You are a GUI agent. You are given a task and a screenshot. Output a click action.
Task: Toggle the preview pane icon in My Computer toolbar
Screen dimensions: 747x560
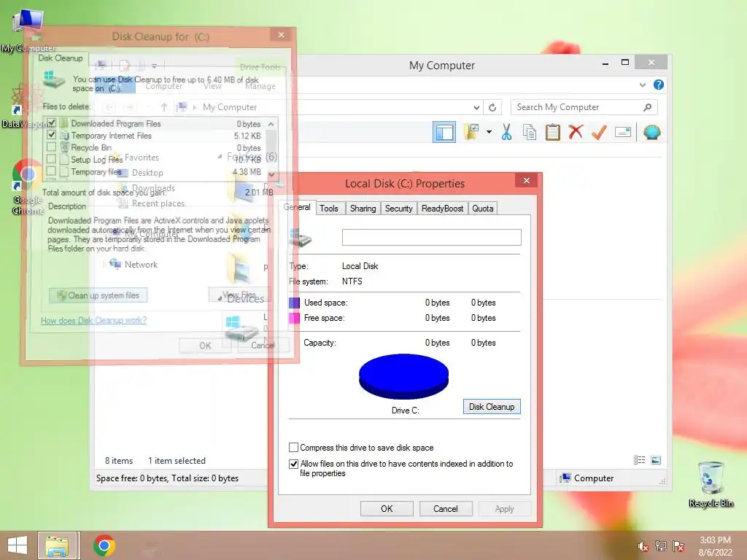[444, 132]
